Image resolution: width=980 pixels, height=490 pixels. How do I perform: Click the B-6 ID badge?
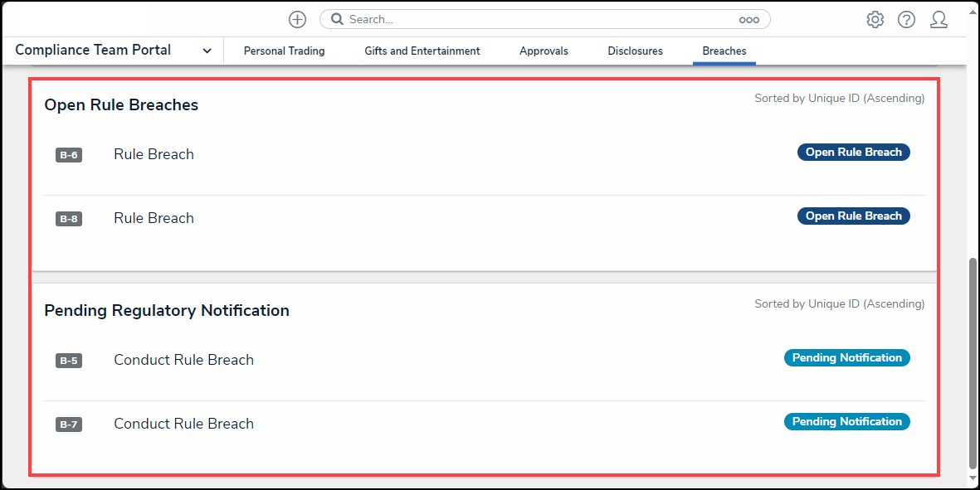pyautogui.click(x=69, y=155)
